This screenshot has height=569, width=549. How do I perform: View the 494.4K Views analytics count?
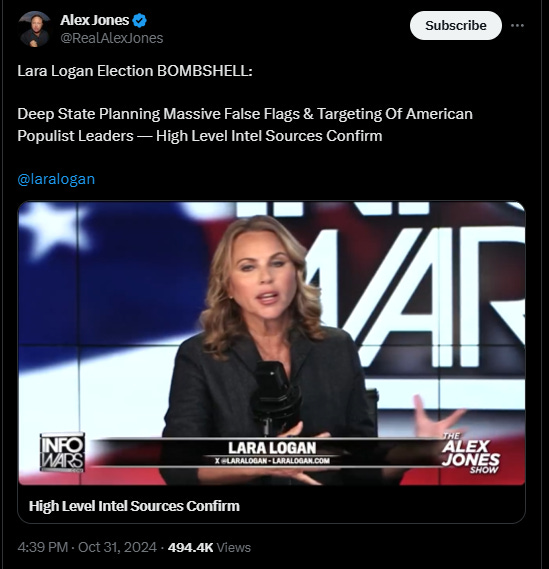pos(209,547)
